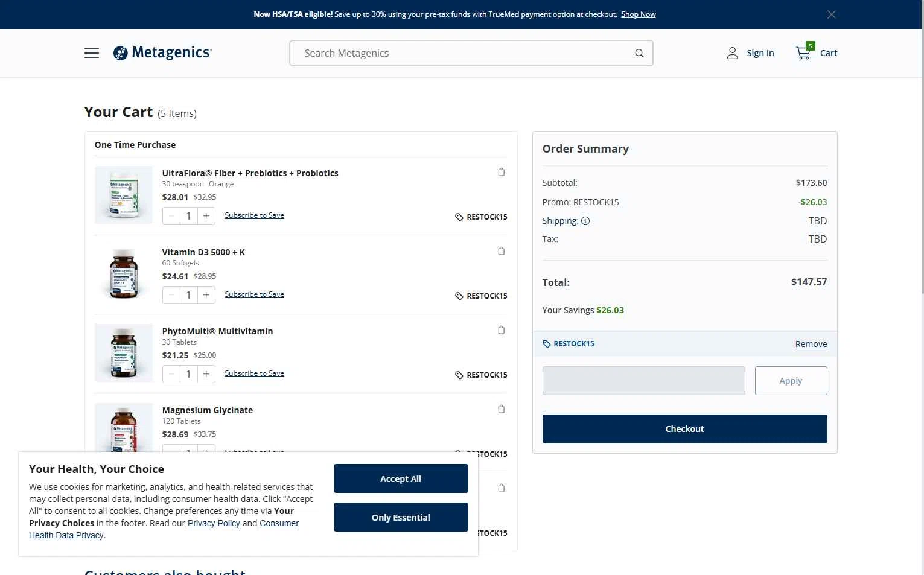The image size is (924, 575).
Task: Remove the RESTOCK15 promo code
Action: click(811, 344)
